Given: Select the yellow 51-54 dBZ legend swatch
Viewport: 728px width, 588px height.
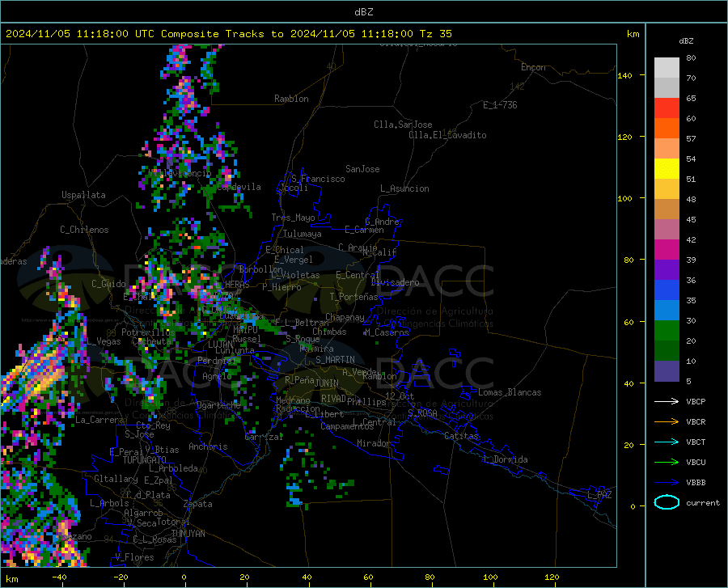Looking at the screenshot, I should (667, 169).
